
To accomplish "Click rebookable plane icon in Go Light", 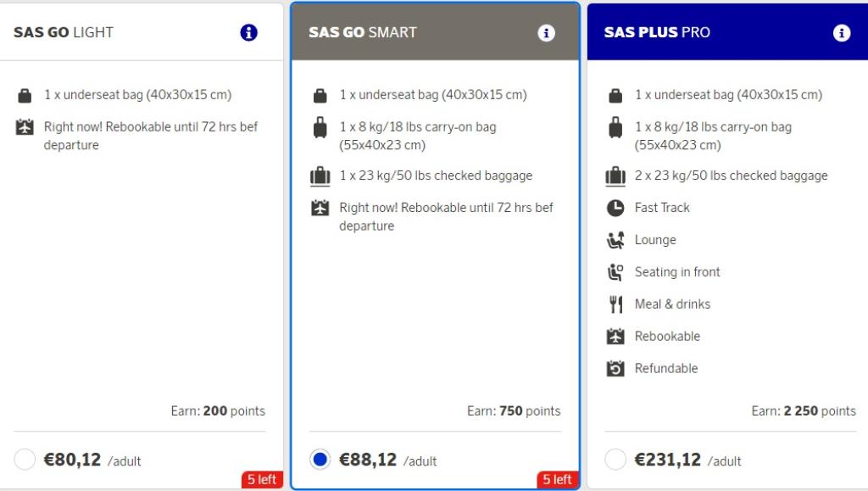I will [25, 128].
